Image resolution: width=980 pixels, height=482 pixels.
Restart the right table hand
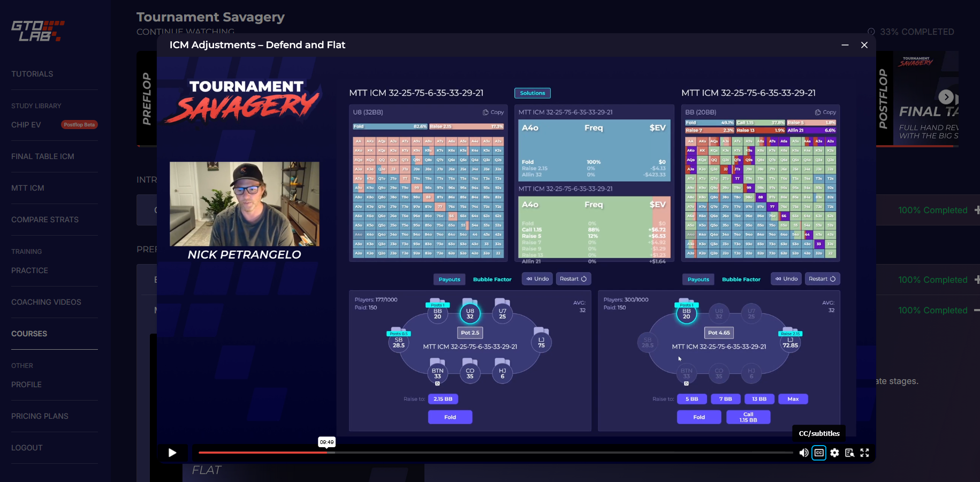tap(823, 278)
